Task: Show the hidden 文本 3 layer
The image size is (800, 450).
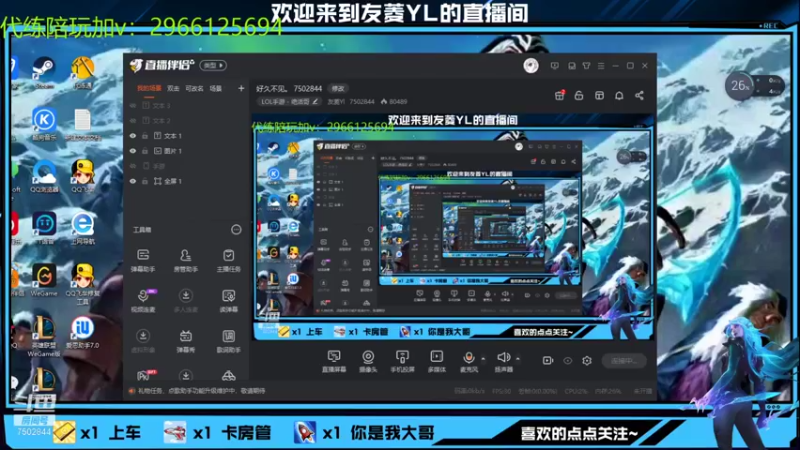Action: tap(133, 106)
